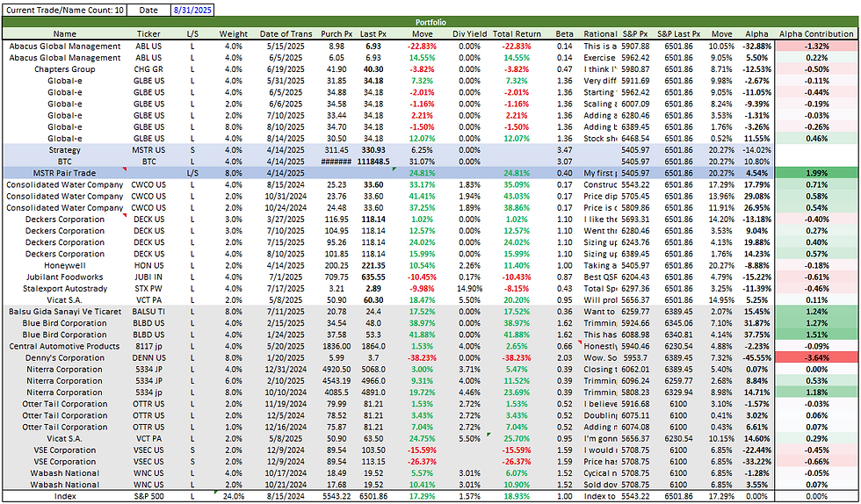Select ticker cell CHG GR

[x=148, y=69]
